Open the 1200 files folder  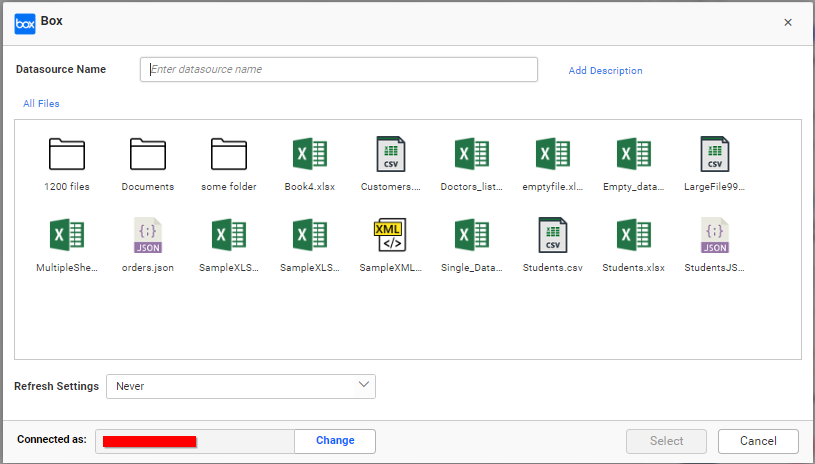[x=67, y=155]
